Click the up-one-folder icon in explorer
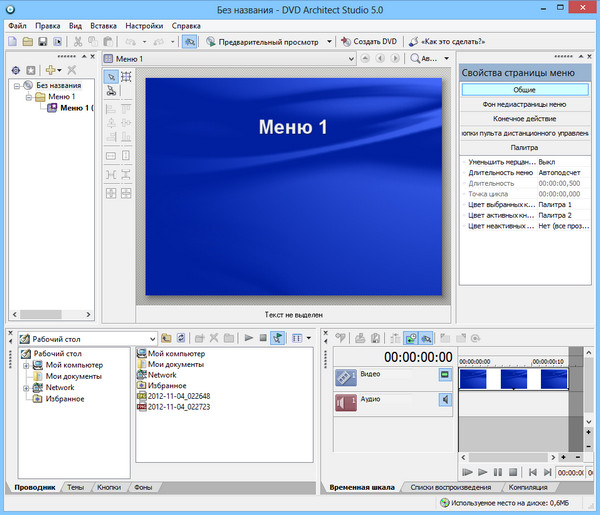The height and width of the screenshot is (515, 600). coord(166,339)
